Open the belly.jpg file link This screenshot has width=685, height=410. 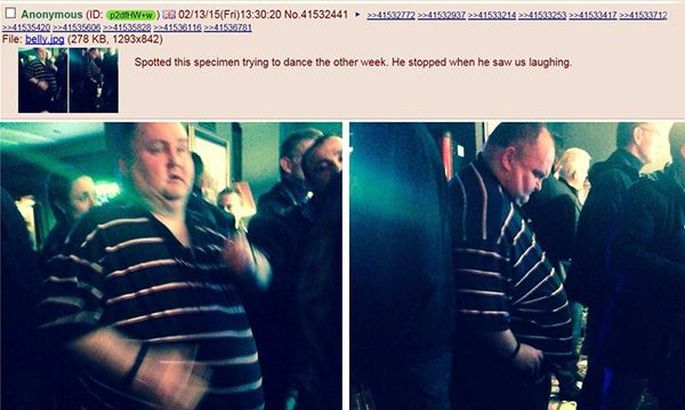[45, 39]
